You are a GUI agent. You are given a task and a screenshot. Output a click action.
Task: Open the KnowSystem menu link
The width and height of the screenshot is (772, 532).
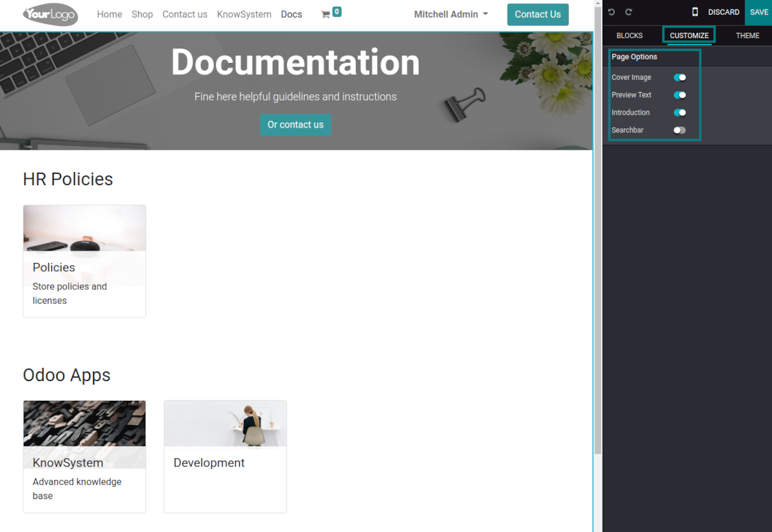tap(244, 14)
